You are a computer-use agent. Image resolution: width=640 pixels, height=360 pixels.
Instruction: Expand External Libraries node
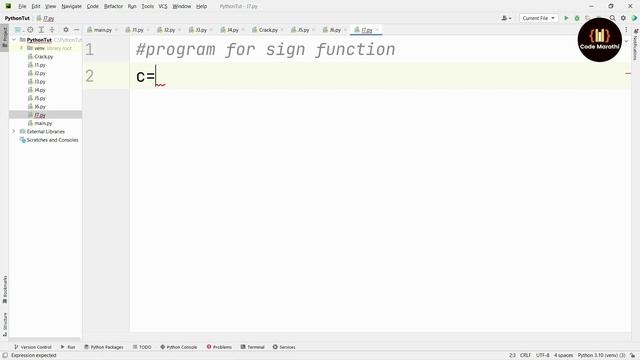pos(14,131)
